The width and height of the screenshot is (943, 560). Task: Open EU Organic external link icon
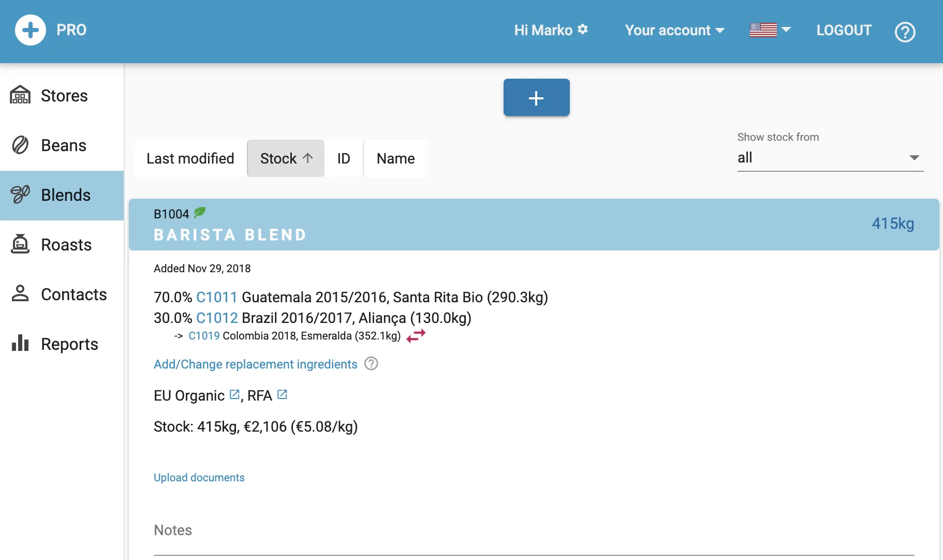pos(234,395)
